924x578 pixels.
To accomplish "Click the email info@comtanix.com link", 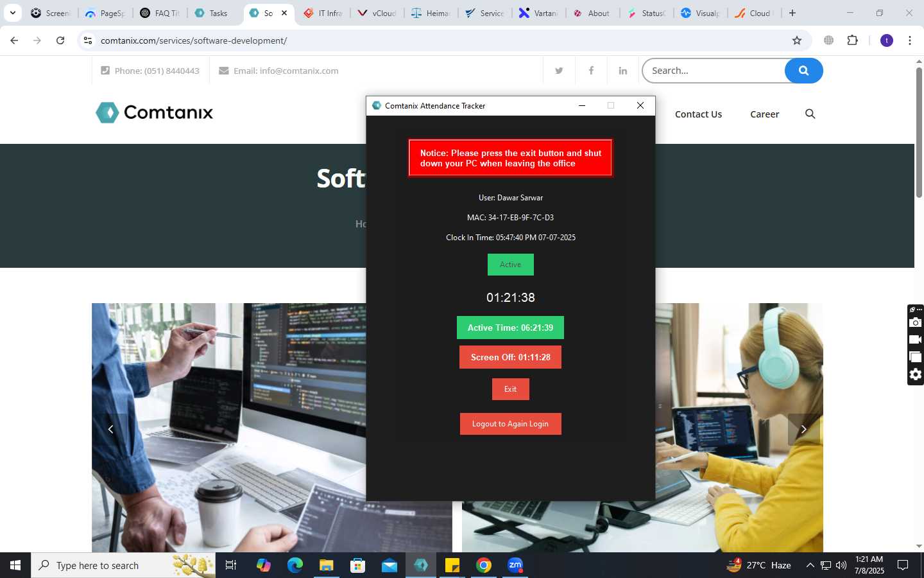I will (286, 71).
